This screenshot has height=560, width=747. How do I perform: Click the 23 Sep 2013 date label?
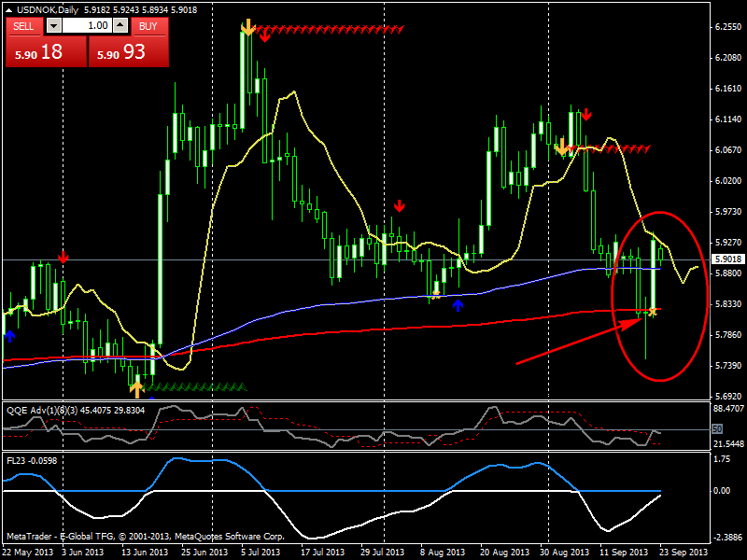684,553
